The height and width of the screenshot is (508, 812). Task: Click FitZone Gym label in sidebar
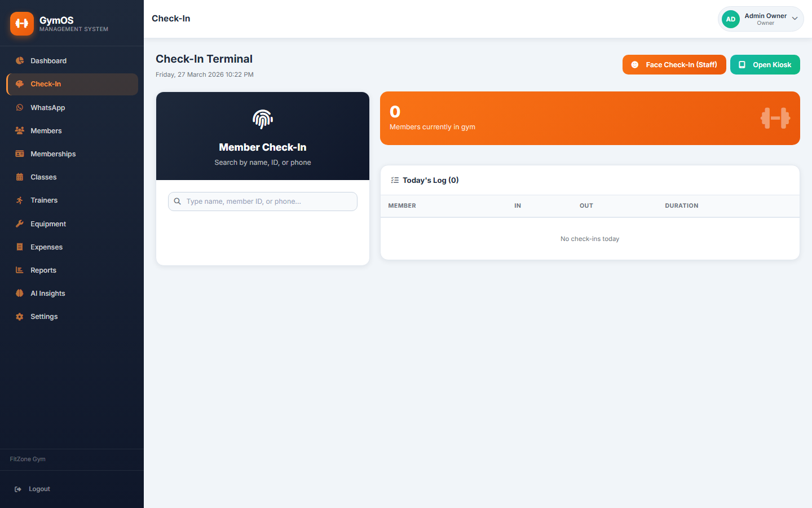point(28,459)
